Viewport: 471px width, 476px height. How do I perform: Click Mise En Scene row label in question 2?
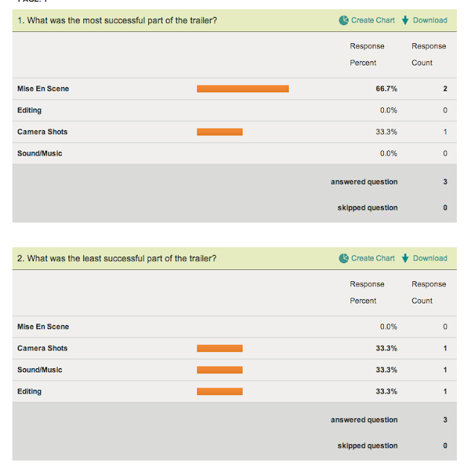pyautogui.click(x=43, y=327)
